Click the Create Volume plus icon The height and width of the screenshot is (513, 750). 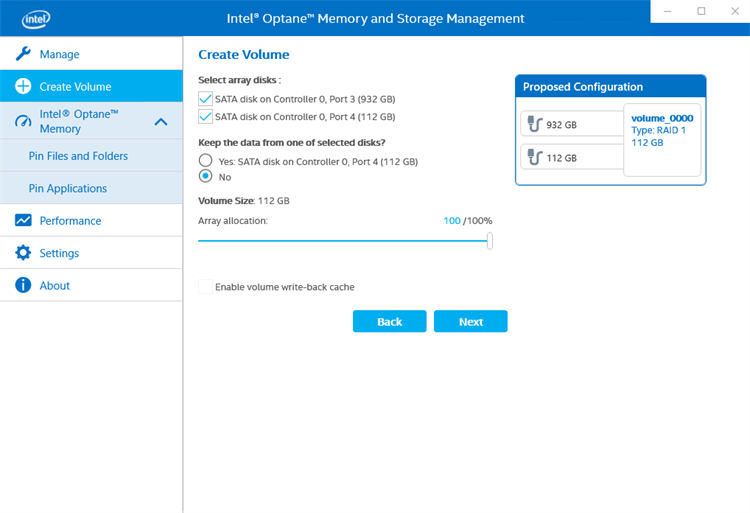pos(23,87)
